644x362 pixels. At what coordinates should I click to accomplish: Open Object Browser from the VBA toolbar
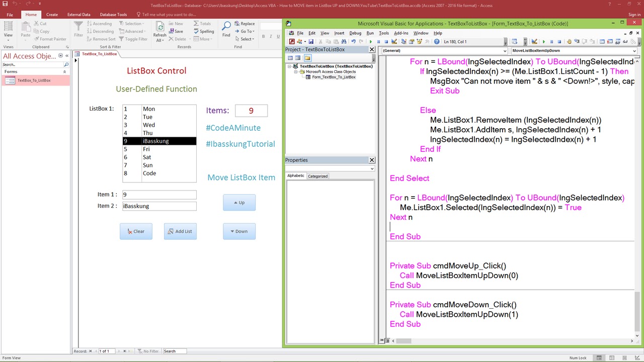(420, 41)
